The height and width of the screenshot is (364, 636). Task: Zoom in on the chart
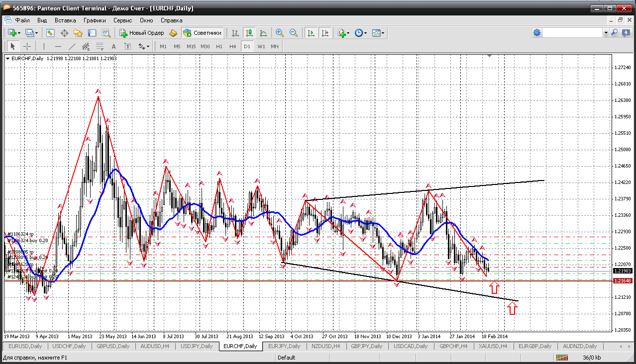(x=280, y=33)
